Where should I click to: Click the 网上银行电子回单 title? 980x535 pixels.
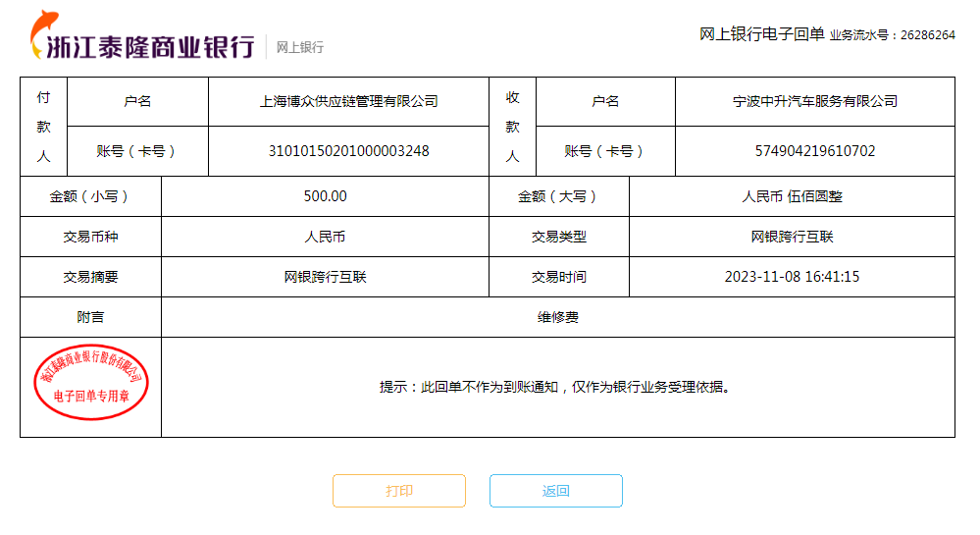pyautogui.click(x=761, y=34)
